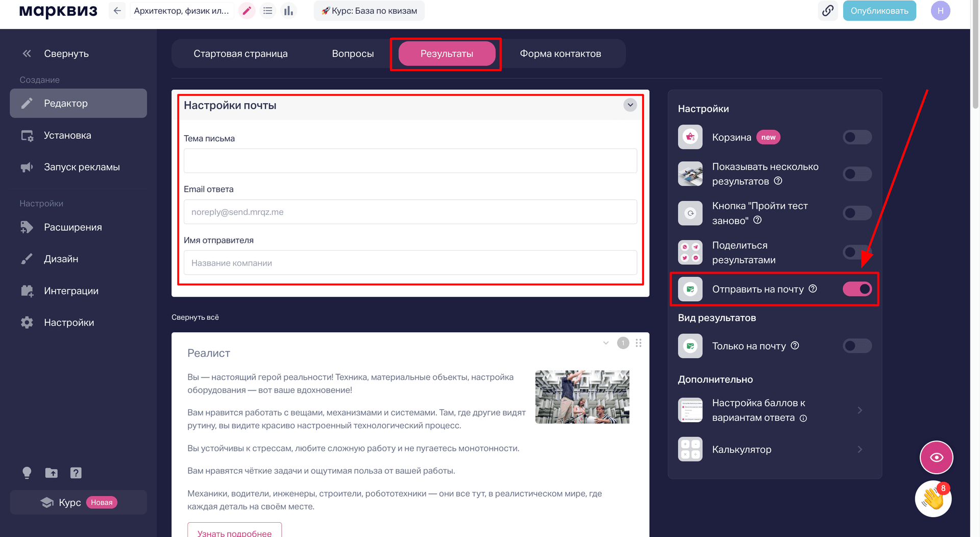
Task: Open Настройки in sidebar
Action: point(78,323)
